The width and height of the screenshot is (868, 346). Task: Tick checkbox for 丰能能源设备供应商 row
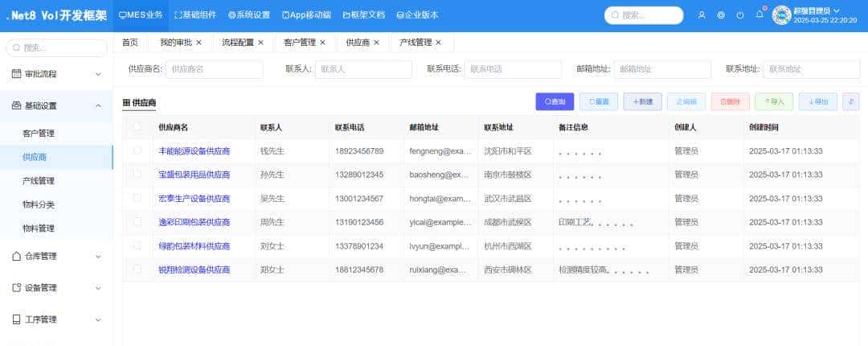(137, 150)
